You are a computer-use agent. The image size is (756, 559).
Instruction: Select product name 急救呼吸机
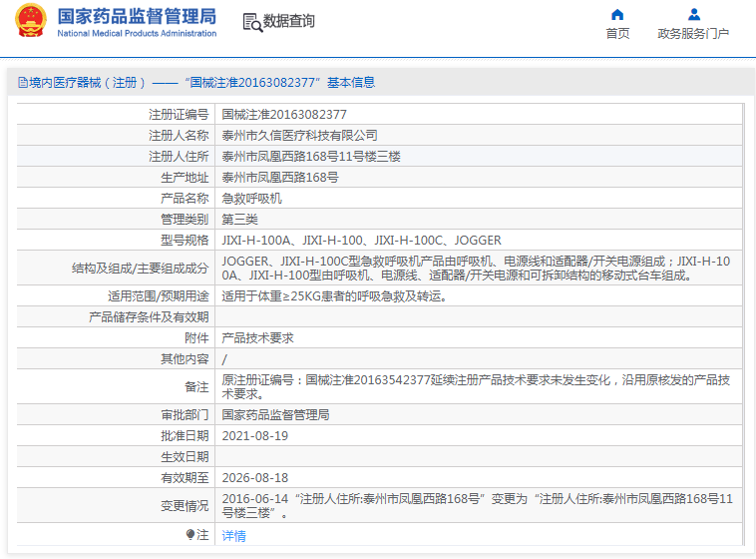tap(251, 199)
